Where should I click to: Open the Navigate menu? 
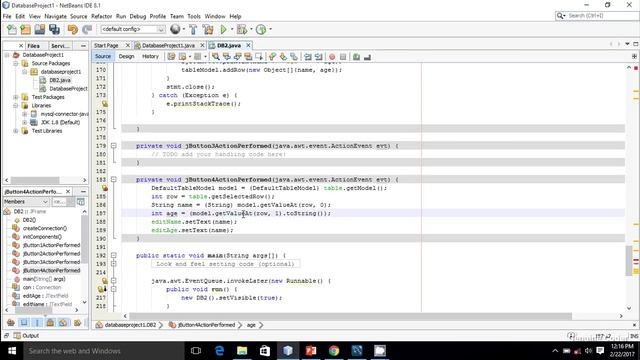coord(56,16)
